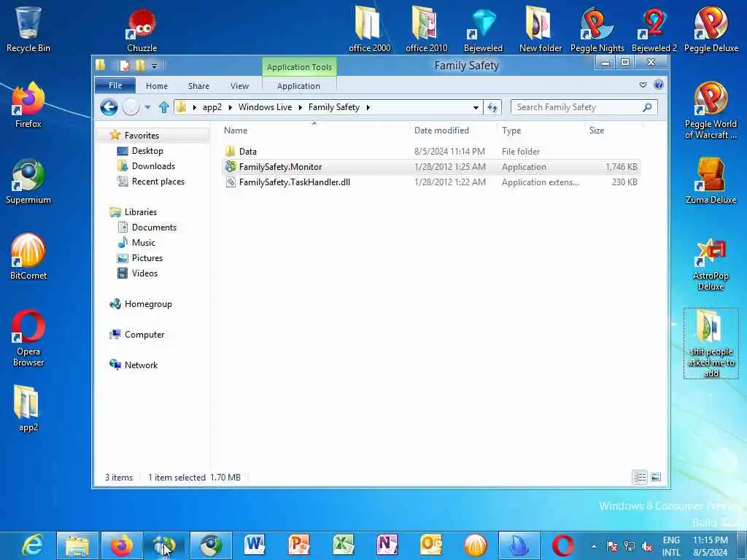This screenshot has height=560, width=747.
Task: Switch to the View ribbon tab
Action: click(239, 86)
